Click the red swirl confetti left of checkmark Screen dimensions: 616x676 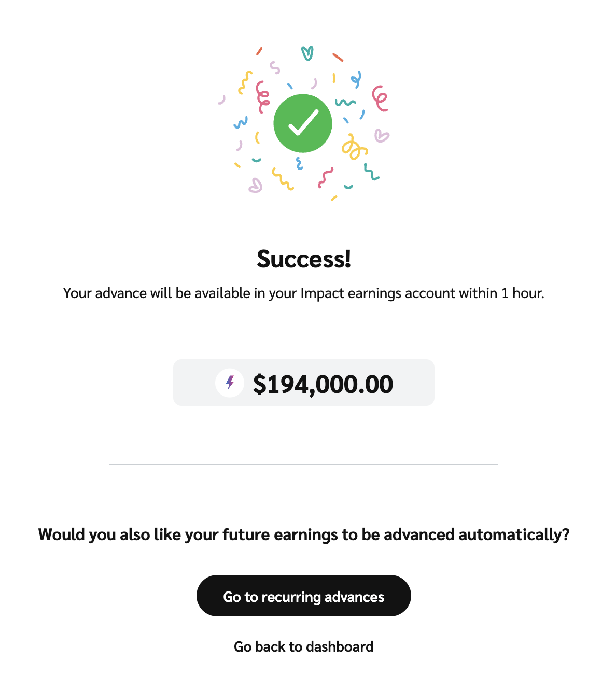pos(263,96)
